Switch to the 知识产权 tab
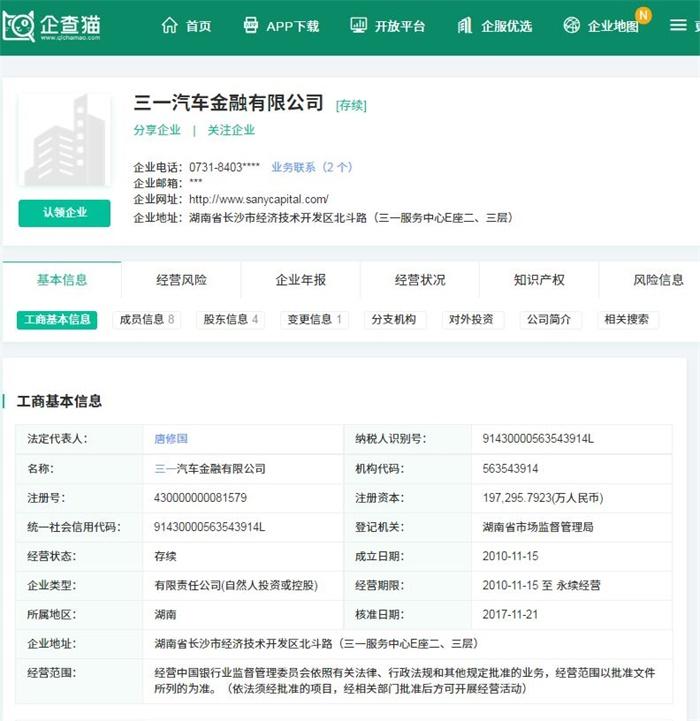This screenshot has width=700, height=721. (x=539, y=280)
